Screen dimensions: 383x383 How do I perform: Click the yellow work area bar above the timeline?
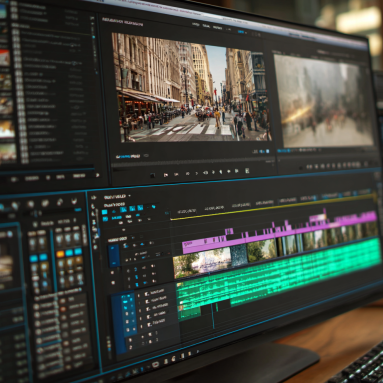pyautogui.click(x=273, y=207)
